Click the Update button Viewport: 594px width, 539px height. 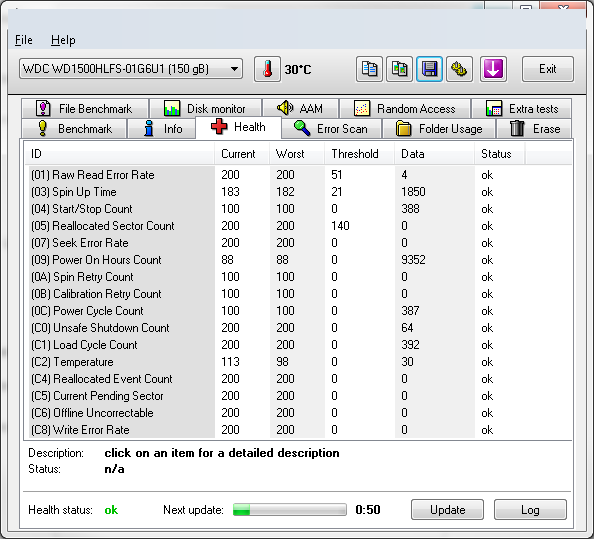(447, 509)
